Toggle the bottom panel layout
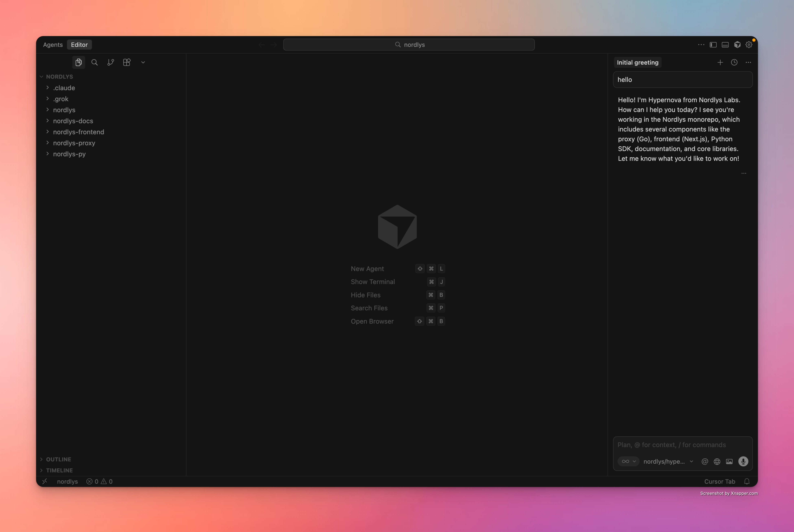This screenshot has width=794, height=532. tap(725, 44)
